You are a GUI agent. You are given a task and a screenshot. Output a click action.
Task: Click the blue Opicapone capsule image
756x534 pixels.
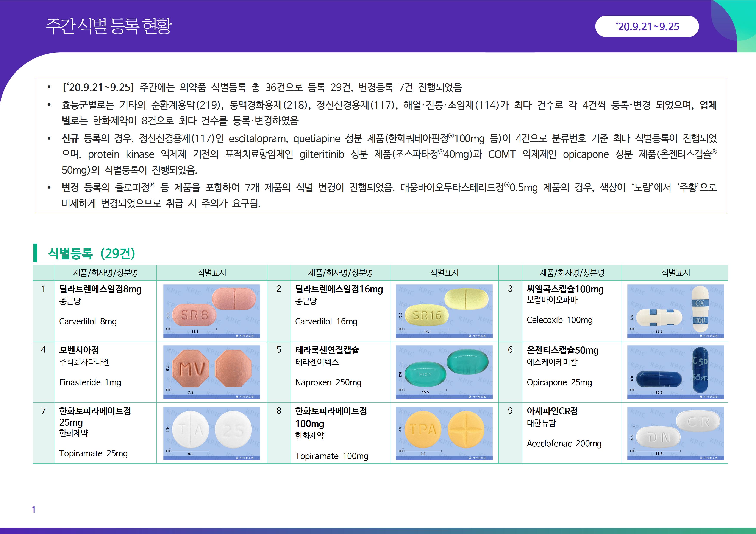[675, 372]
